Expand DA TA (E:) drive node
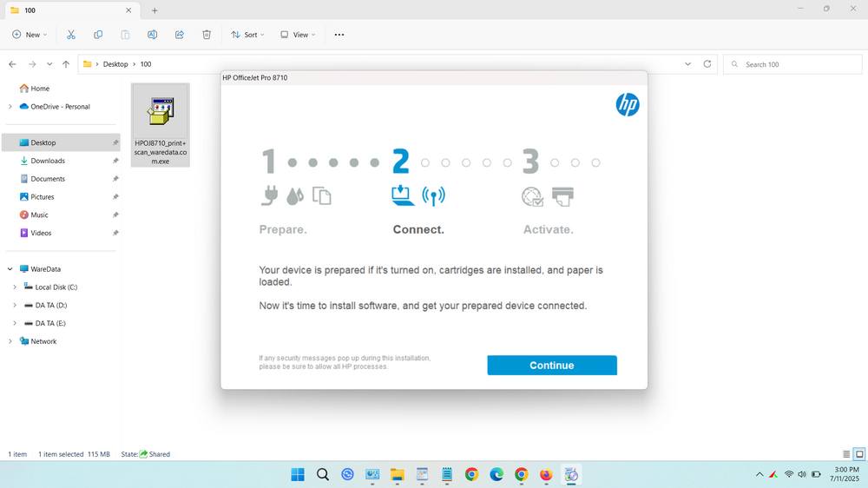868x488 pixels. 15,324
